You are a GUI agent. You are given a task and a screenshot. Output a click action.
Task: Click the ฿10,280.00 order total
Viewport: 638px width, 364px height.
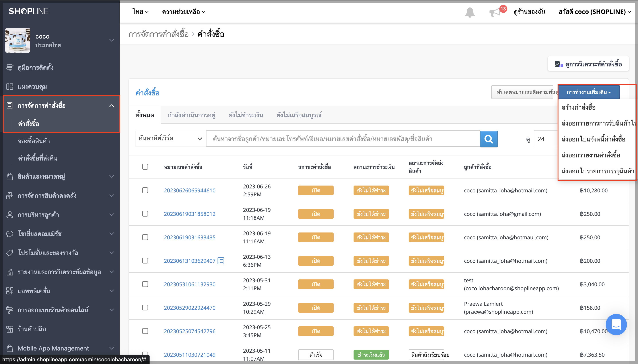tap(594, 190)
